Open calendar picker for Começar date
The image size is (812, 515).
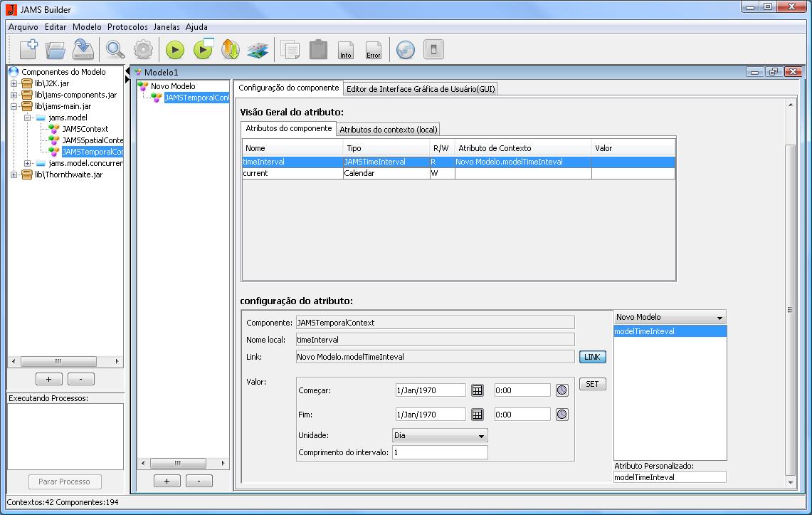coord(478,390)
